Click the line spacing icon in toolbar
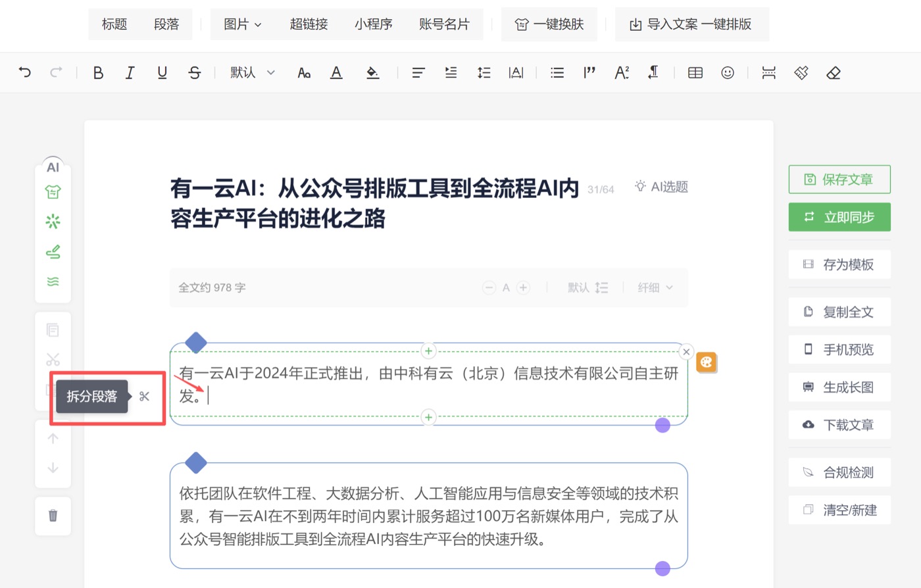This screenshot has height=588, width=921. (484, 72)
